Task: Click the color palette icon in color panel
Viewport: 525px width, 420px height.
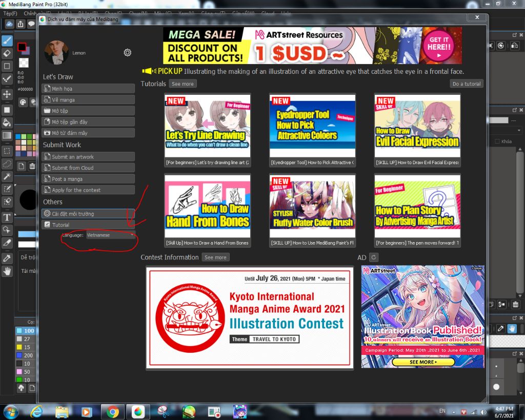Action: click(23, 102)
